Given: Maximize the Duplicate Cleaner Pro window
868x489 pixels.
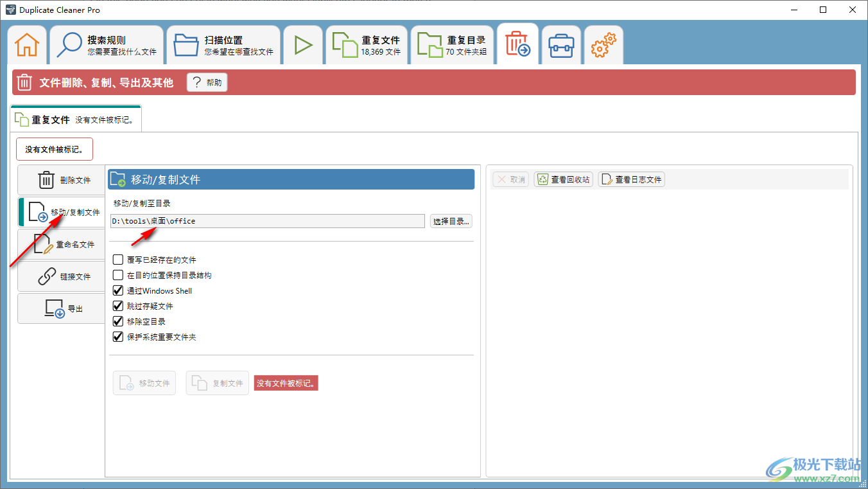Looking at the screenshot, I should click(x=823, y=10).
